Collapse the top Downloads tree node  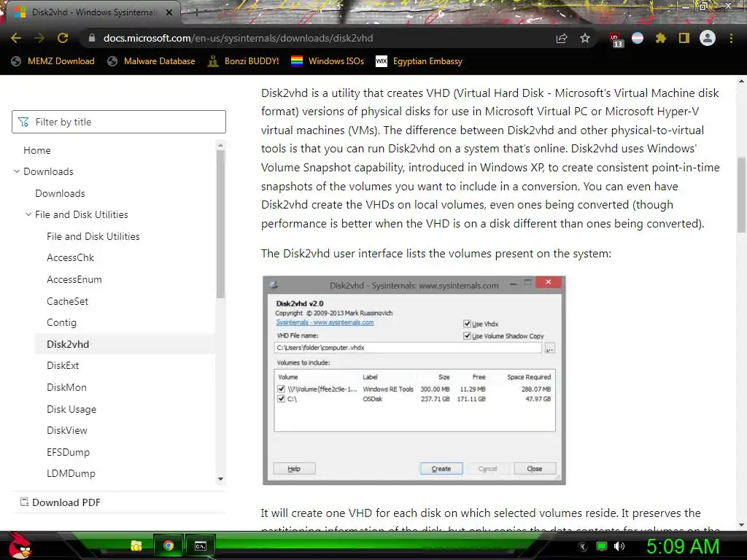[17, 171]
